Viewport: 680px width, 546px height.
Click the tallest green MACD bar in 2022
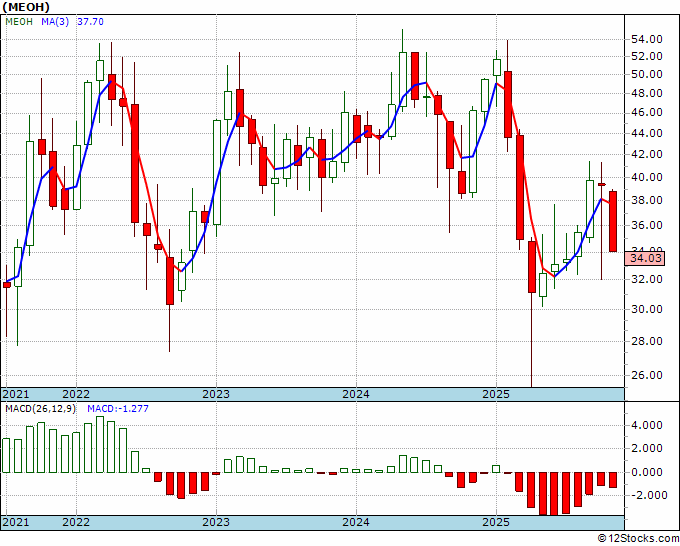[100, 445]
